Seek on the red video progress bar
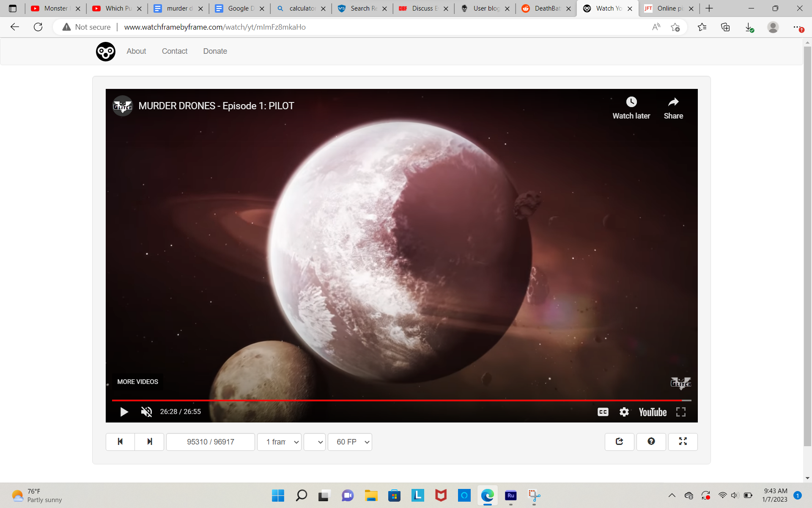The image size is (812, 508). point(402,400)
